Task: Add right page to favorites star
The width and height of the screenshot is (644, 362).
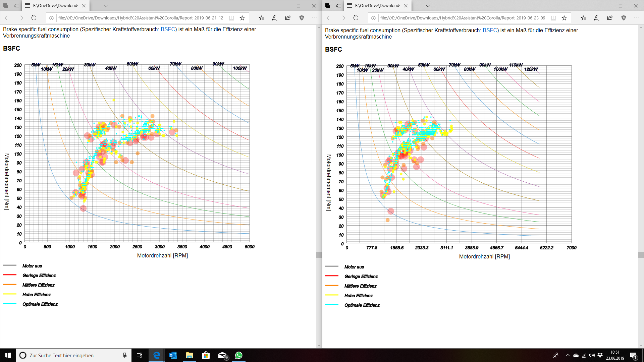Action: tap(564, 18)
